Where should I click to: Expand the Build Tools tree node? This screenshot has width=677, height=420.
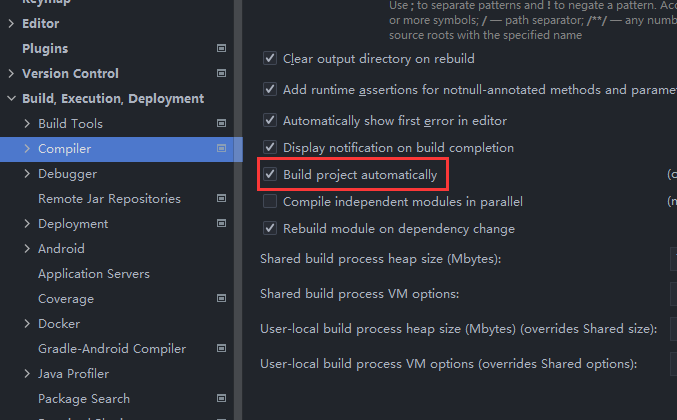pyautogui.click(x=27, y=124)
